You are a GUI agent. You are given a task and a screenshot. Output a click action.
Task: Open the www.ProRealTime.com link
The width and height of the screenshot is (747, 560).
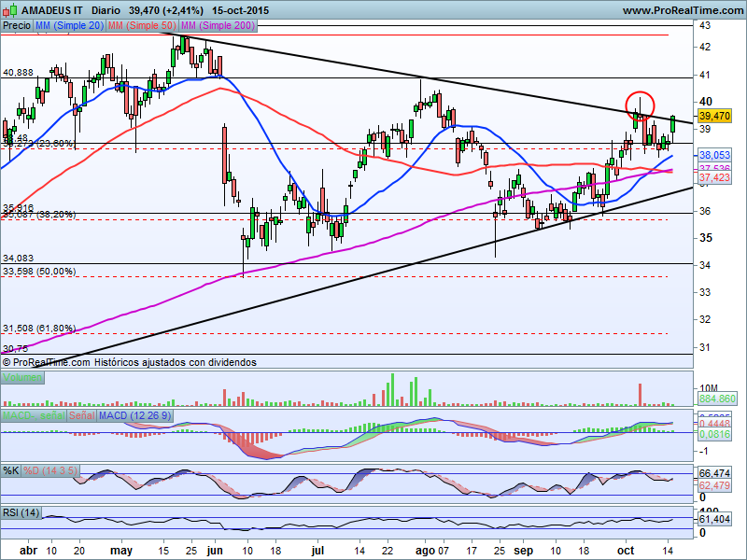(x=683, y=10)
